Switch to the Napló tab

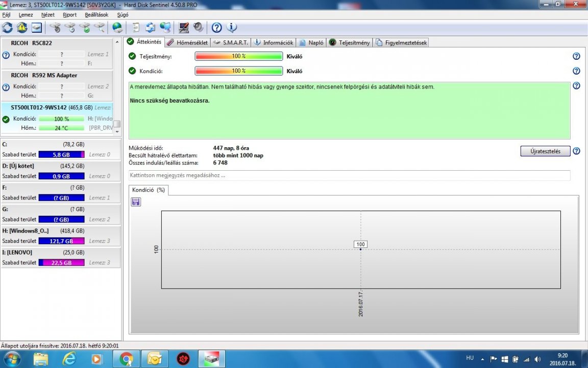311,42
